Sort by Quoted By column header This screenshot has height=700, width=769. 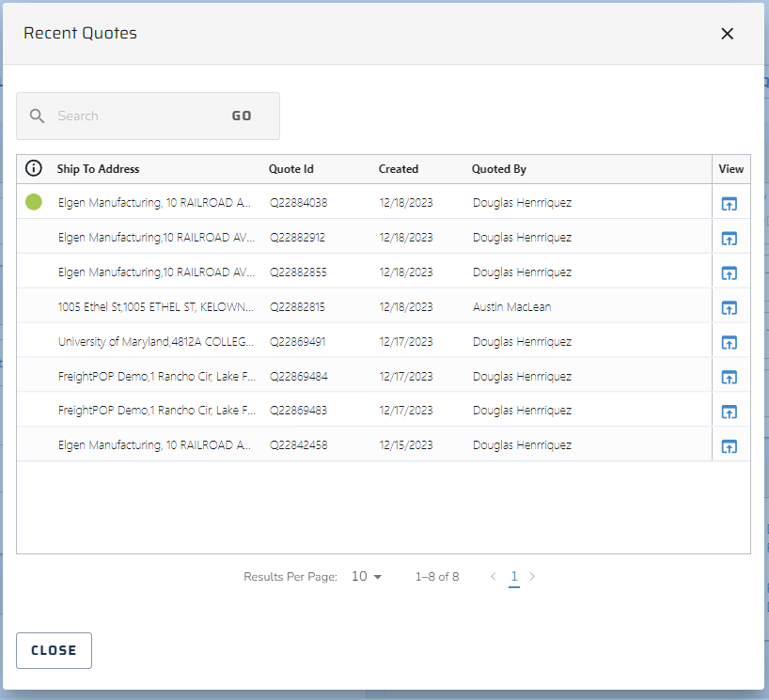pos(499,169)
